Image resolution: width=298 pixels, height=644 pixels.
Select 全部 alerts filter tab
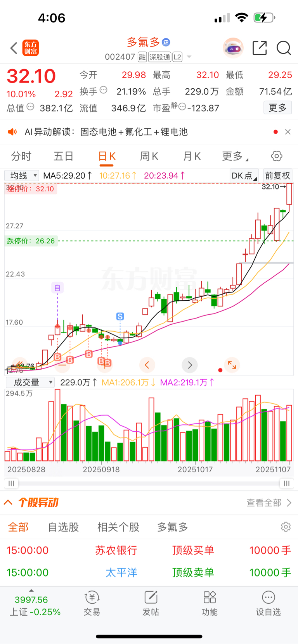[18, 527]
